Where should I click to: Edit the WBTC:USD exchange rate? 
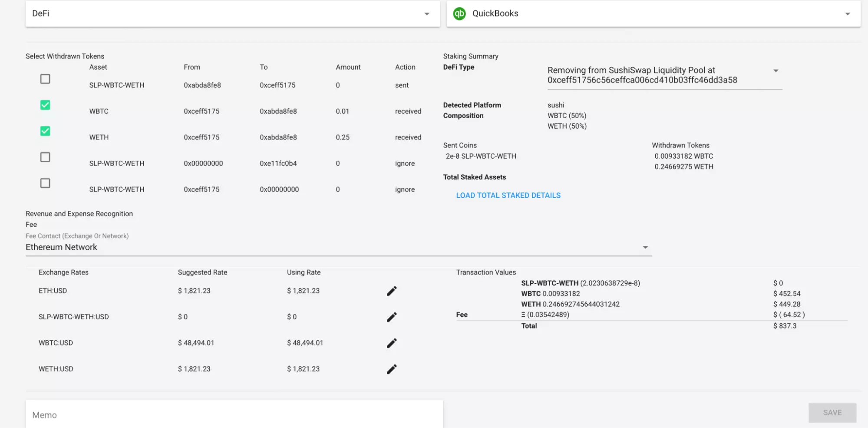pos(391,343)
